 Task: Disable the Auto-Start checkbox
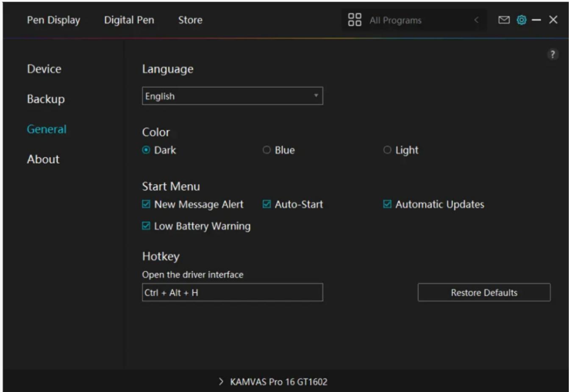[266, 204]
